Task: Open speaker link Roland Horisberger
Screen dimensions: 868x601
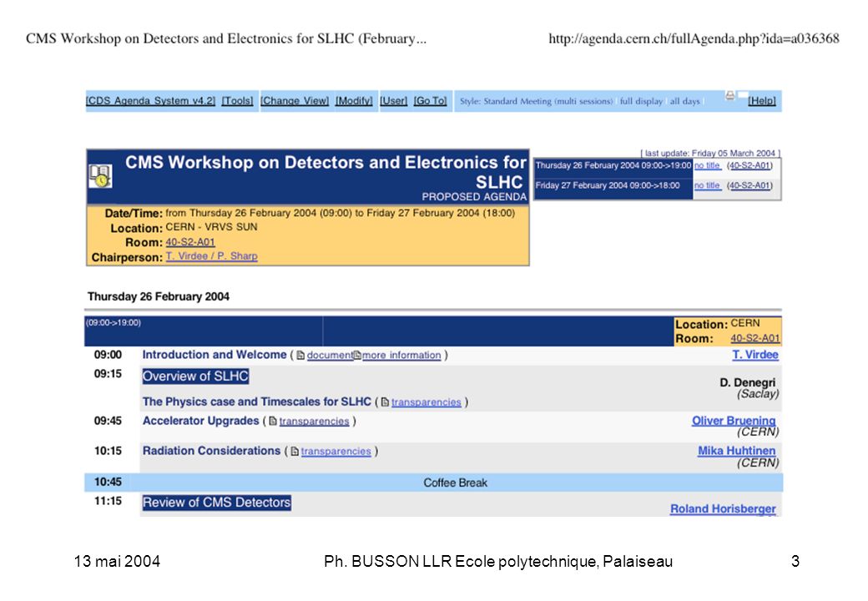Action: click(723, 508)
